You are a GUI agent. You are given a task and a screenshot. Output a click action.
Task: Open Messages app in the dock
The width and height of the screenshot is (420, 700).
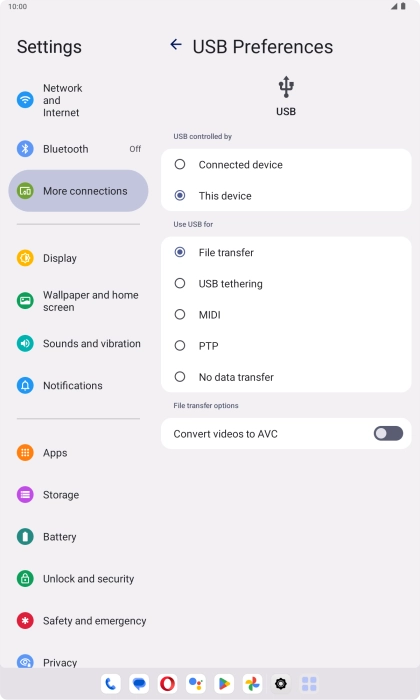click(139, 683)
